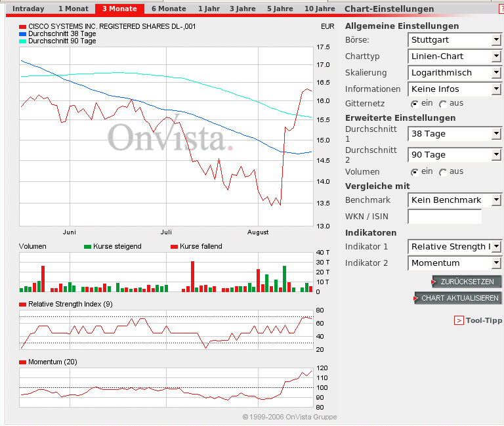Click the Juli label on the time axis
The image size is (504, 426).
(x=166, y=232)
